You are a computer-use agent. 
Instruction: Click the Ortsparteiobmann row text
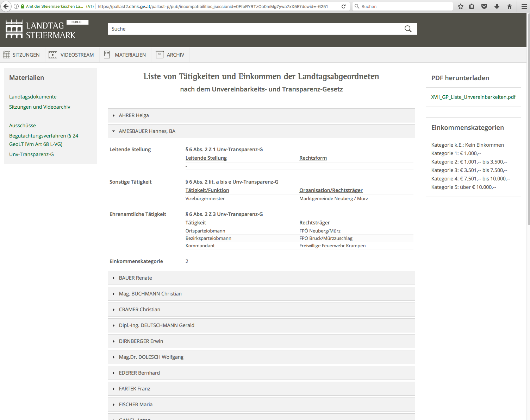pos(205,231)
